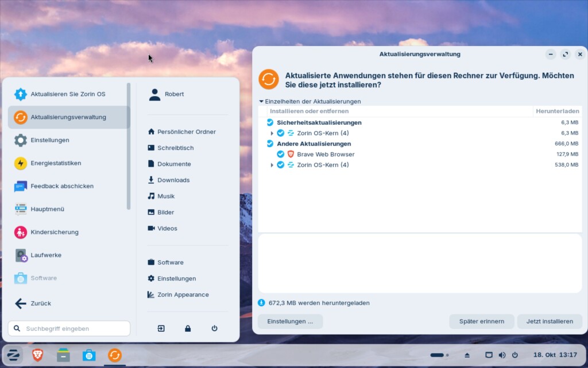The width and height of the screenshot is (588, 368).
Task: Toggle the Andere Aktualisierungen checkbox
Action: pos(270,144)
